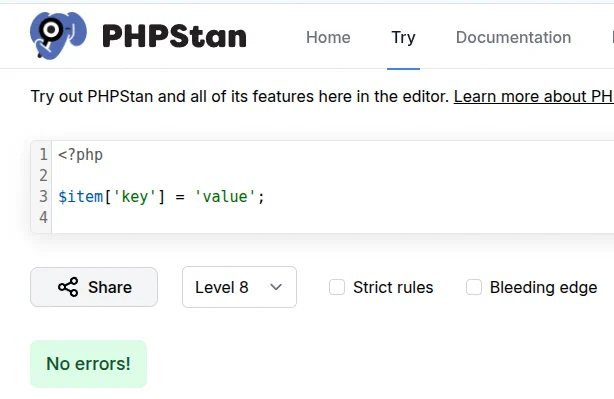Enable the Strict rules checkbox
Viewport: 614px width, 399px height.
[337, 287]
